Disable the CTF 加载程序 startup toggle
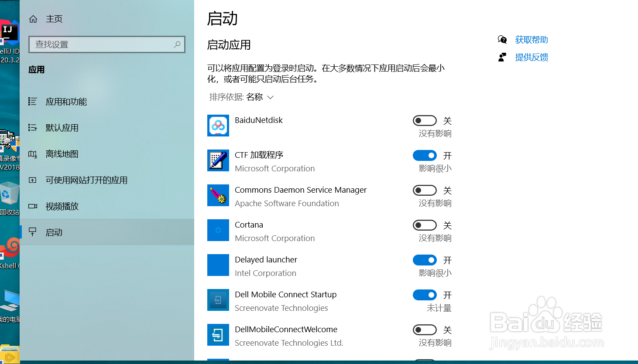The height and width of the screenshot is (364, 638). [x=425, y=155]
